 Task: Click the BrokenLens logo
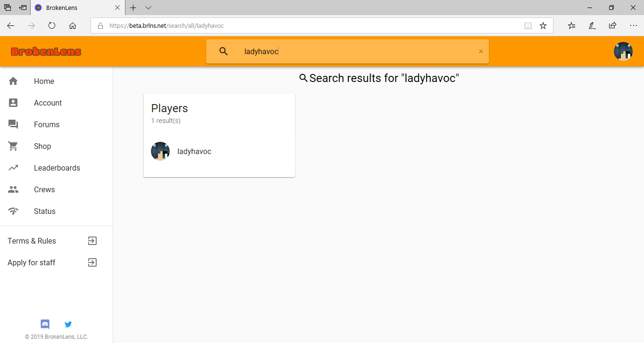46,51
